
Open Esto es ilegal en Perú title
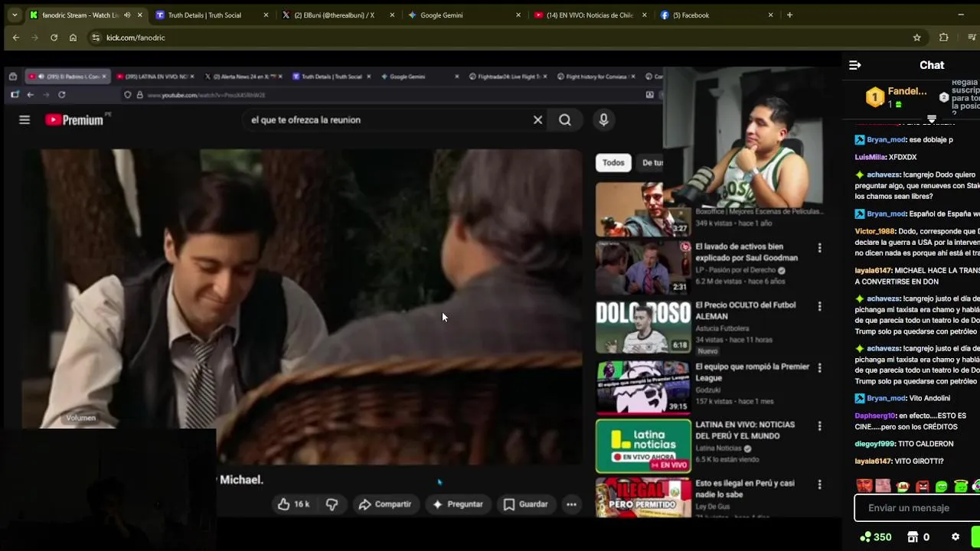pos(745,489)
